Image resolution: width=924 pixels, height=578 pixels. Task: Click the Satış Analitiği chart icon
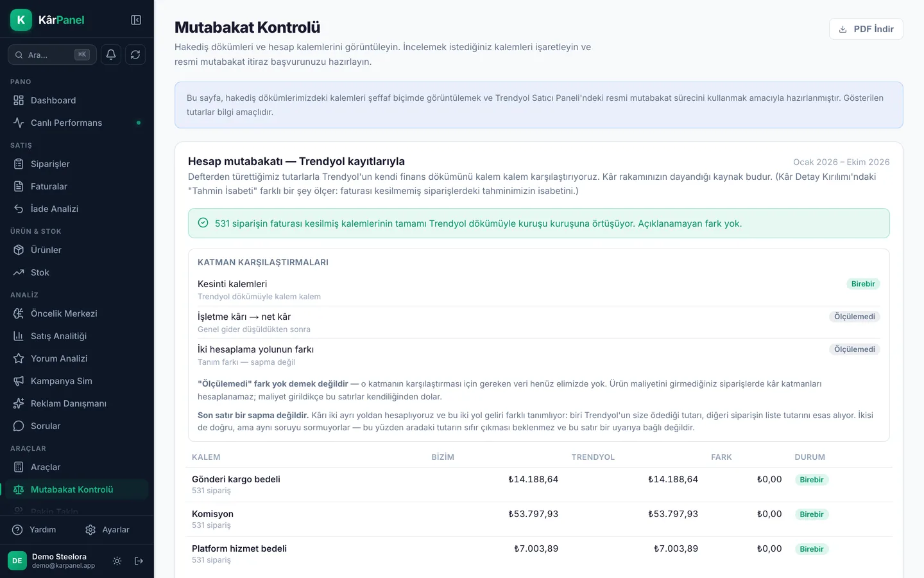pyautogui.click(x=19, y=336)
